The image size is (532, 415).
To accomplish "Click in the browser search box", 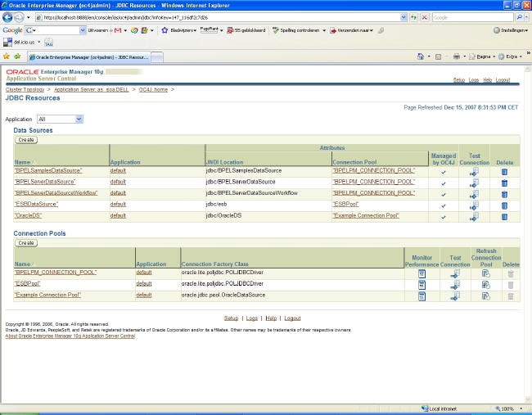I will [x=471, y=17].
